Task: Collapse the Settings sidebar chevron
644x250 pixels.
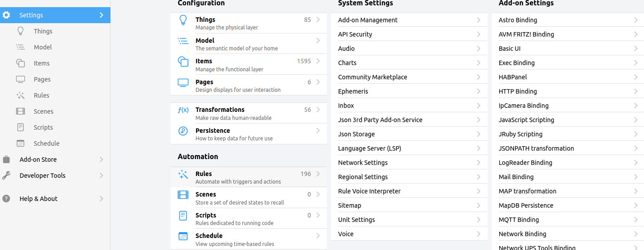Action: [101, 15]
